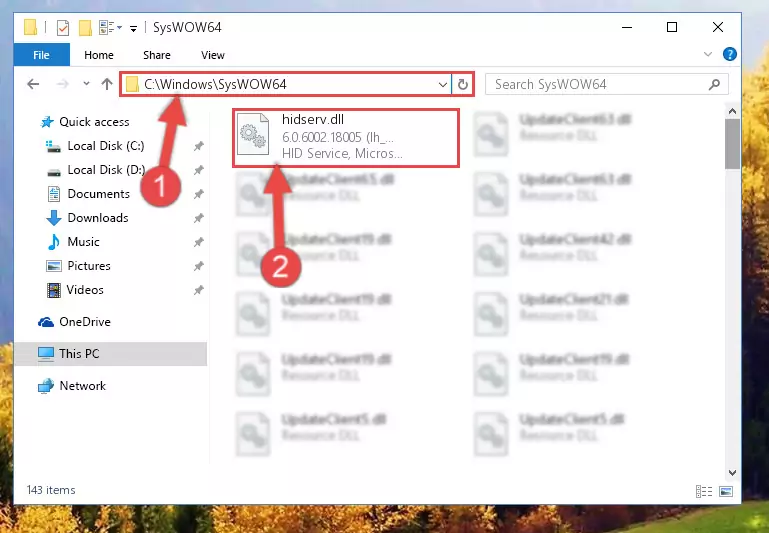
Task: Switch to the Share ribbon tab
Action: point(157,55)
